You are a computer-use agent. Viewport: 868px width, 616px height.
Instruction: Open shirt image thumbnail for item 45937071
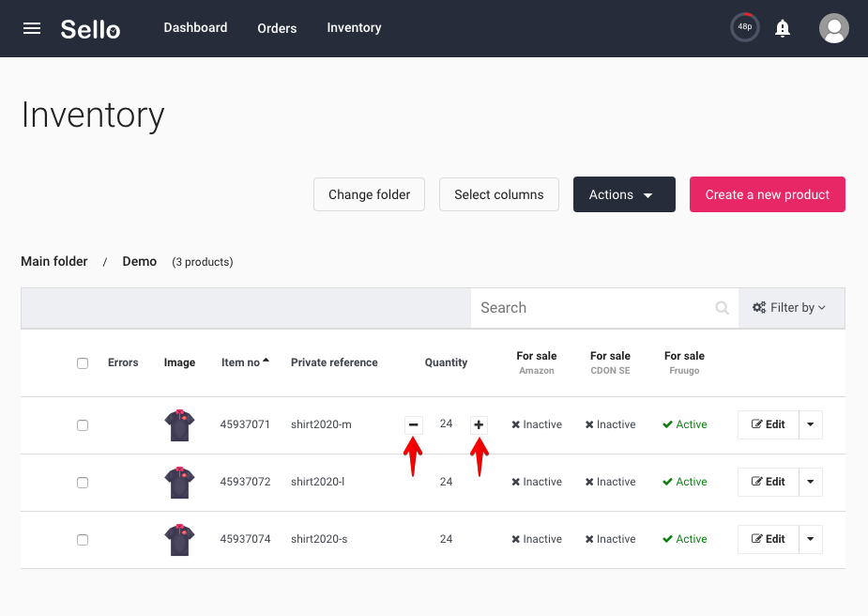pyautogui.click(x=179, y=424)
